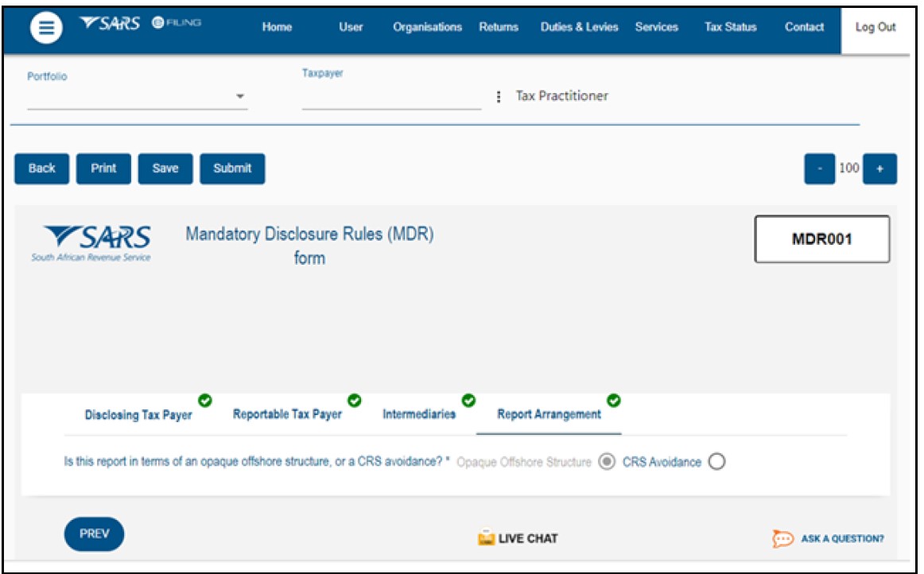The height and width of the screenshot is (574, 924).
Task: Click the zoom value 100
Action: click(x=848, y=168)
